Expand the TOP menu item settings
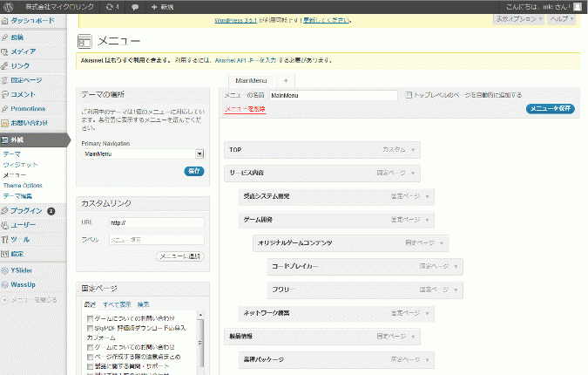Screen dimensions: 588x375 pos(415,150)
